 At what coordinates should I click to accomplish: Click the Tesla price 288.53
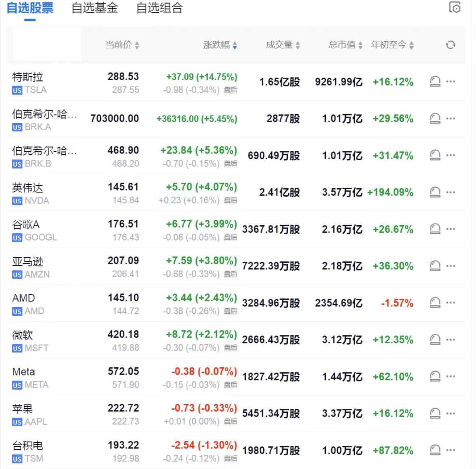(x=123, y=76)
